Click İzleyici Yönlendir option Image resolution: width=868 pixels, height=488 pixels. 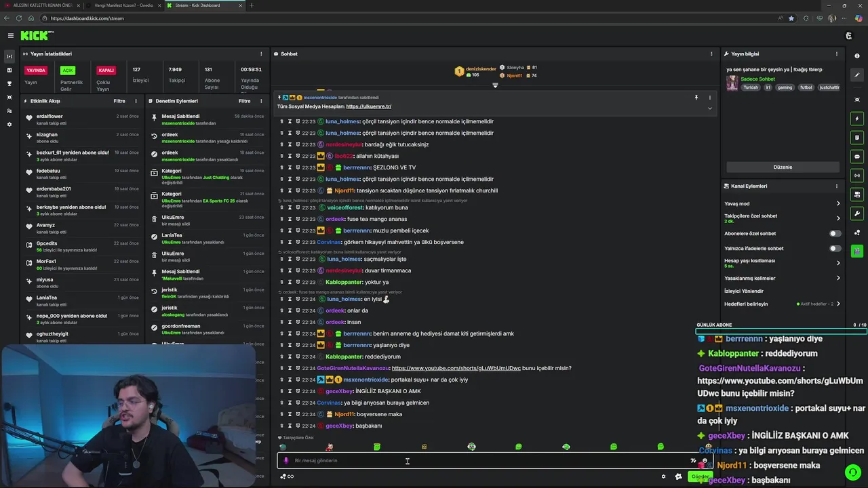[x=743, y=291]
